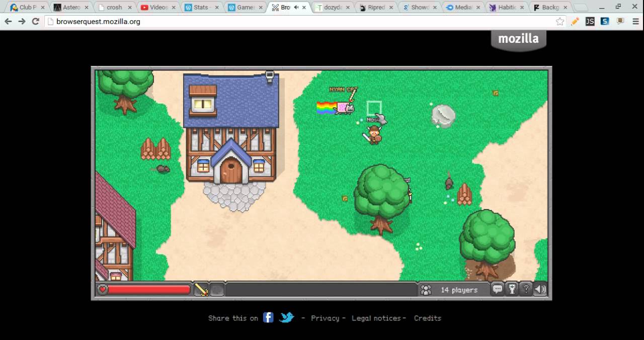Close the crosh tab
Image resolution: width=644 pixels, height=340 pixels.
pos(130,8)
